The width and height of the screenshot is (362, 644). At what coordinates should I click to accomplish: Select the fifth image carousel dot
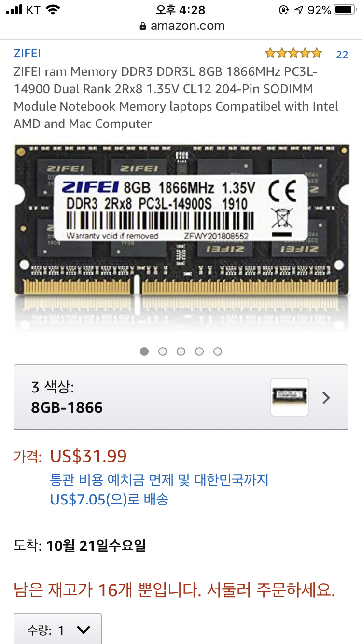tap(218, 351)
